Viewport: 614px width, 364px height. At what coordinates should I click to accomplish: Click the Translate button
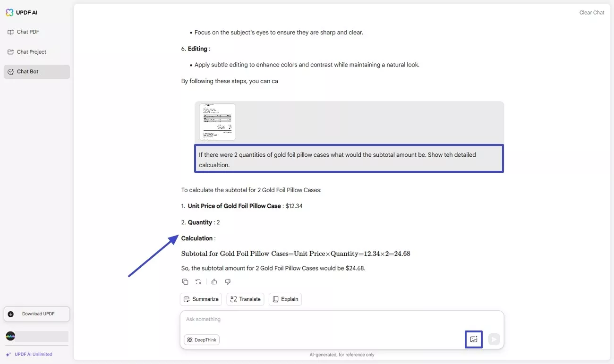[245, 299]
